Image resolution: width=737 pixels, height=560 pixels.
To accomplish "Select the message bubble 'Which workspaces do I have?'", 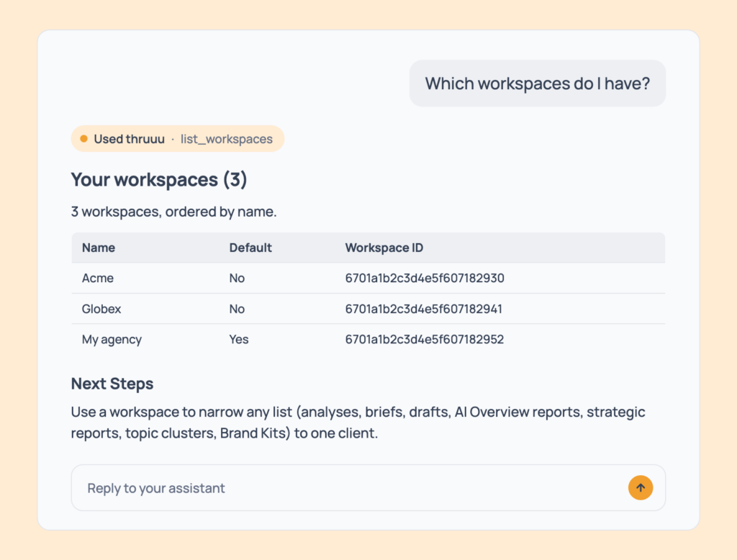I will pos(537,83).
